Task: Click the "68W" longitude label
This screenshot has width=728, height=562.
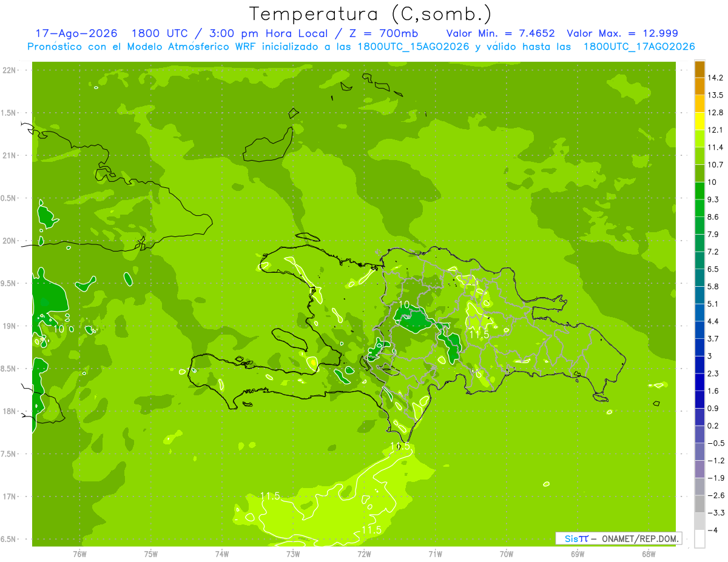Action: [x=649, y=554]
